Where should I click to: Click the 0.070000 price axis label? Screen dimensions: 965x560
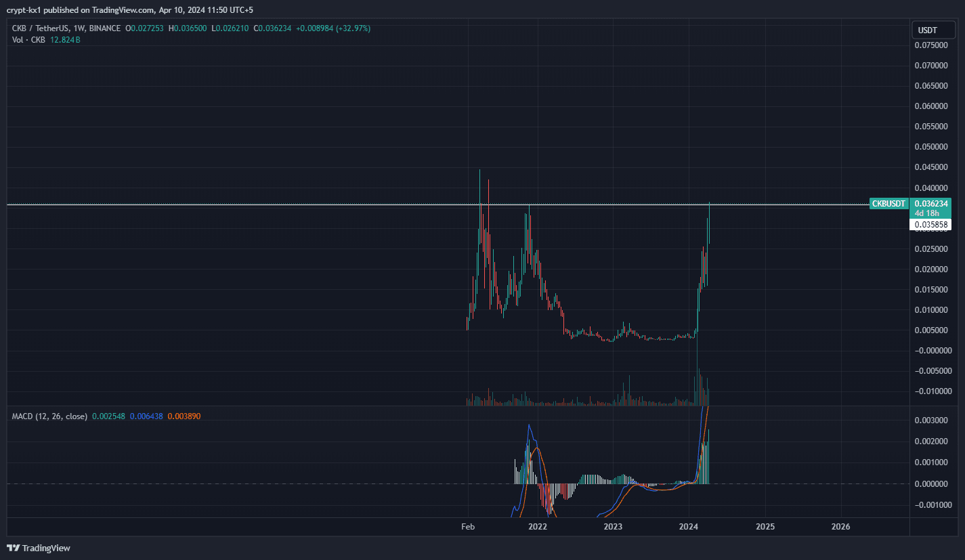point(930,66)
